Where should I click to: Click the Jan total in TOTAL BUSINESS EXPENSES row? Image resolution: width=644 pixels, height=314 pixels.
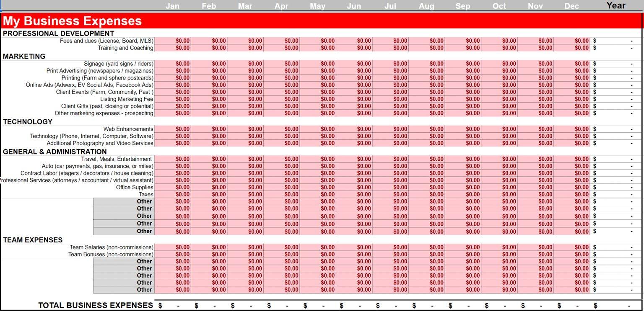[173, 306]
